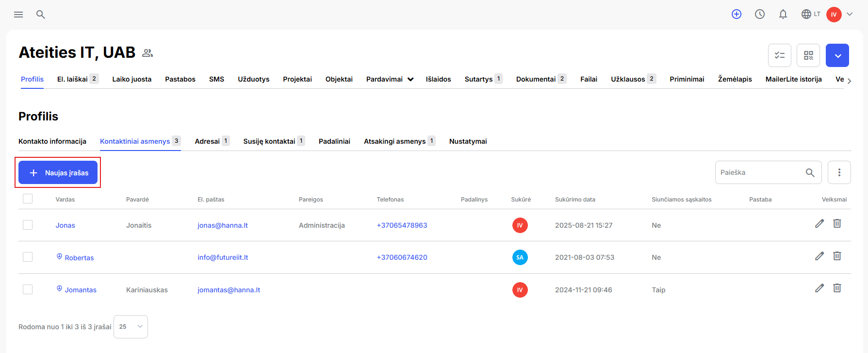Select the Jomantas row checkbox

point(28,289)
